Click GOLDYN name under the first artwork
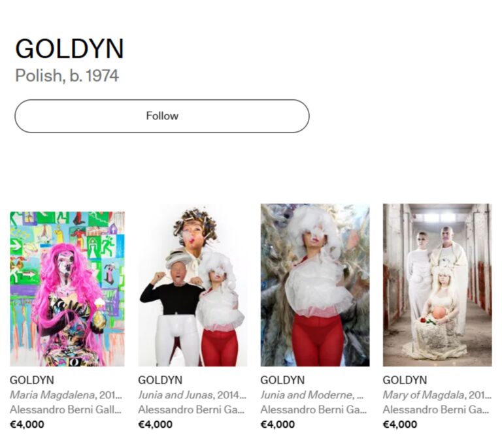 pyautogui.click(x=32, y=380)
